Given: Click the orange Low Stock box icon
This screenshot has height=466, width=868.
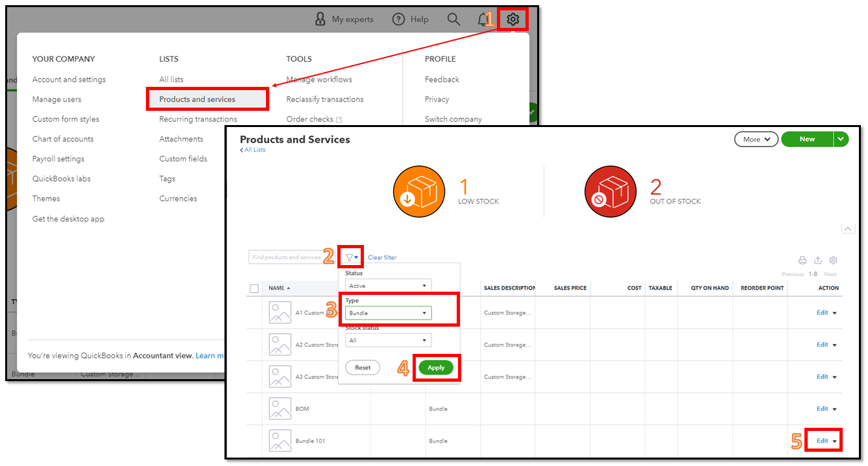Looking at the screenshot, I should pyautogui.click(x=419, y=191).
